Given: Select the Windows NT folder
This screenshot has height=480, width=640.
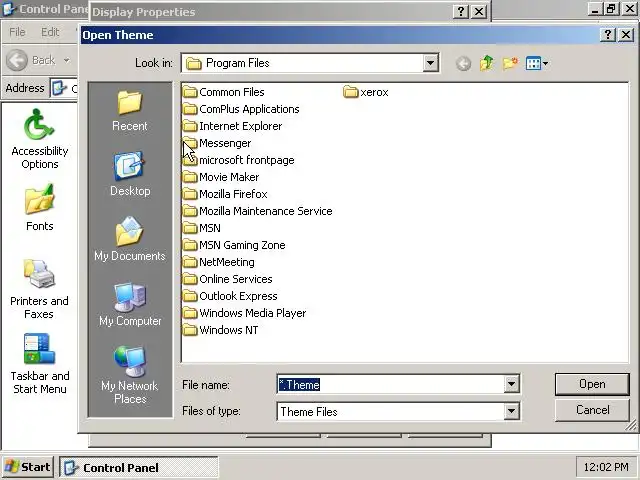Looking at the screenshot, I should [x=220, y=330].
